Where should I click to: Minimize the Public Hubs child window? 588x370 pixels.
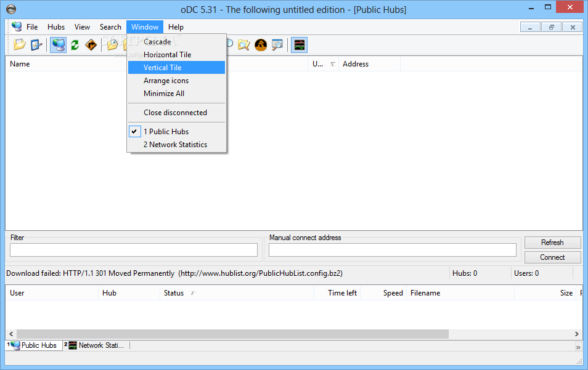coord(530,27)
